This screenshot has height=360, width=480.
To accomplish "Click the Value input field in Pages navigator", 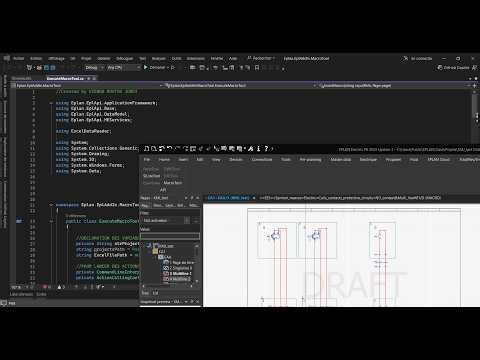I will pos(170,236).
